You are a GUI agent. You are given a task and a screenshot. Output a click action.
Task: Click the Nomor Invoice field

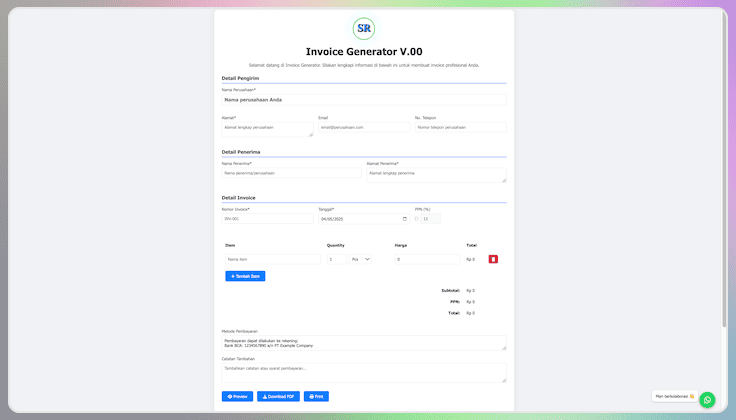click(267, 218)
